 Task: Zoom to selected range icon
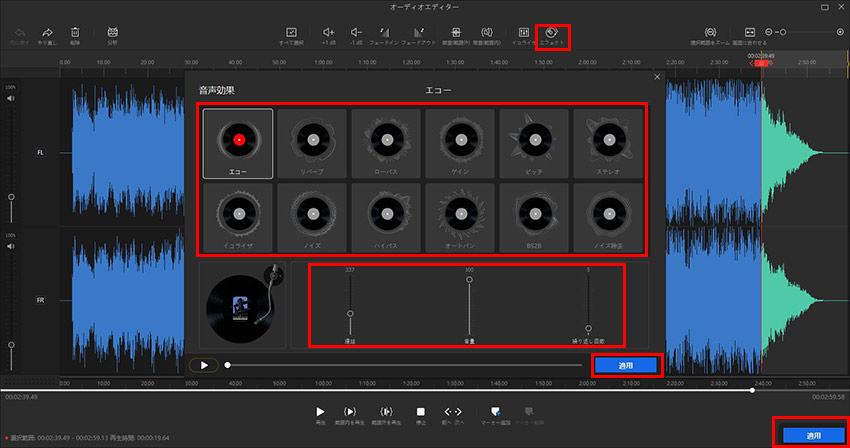[x=710, y=33]
